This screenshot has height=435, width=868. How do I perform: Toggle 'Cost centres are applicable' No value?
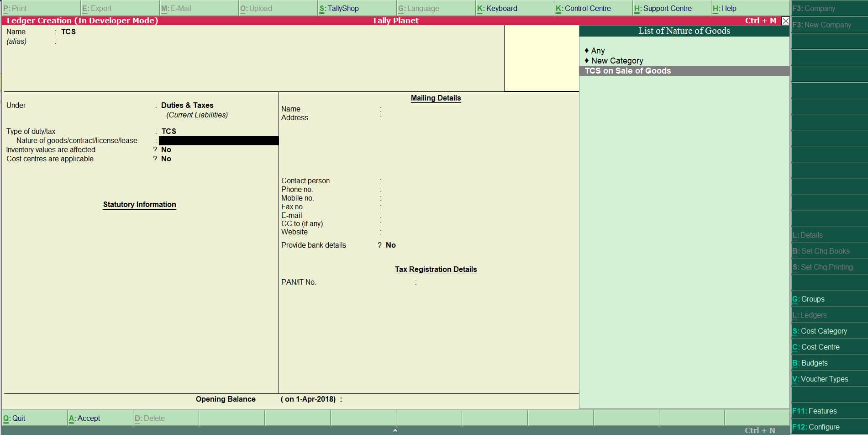pyautogui.click(x=166, y=159)
